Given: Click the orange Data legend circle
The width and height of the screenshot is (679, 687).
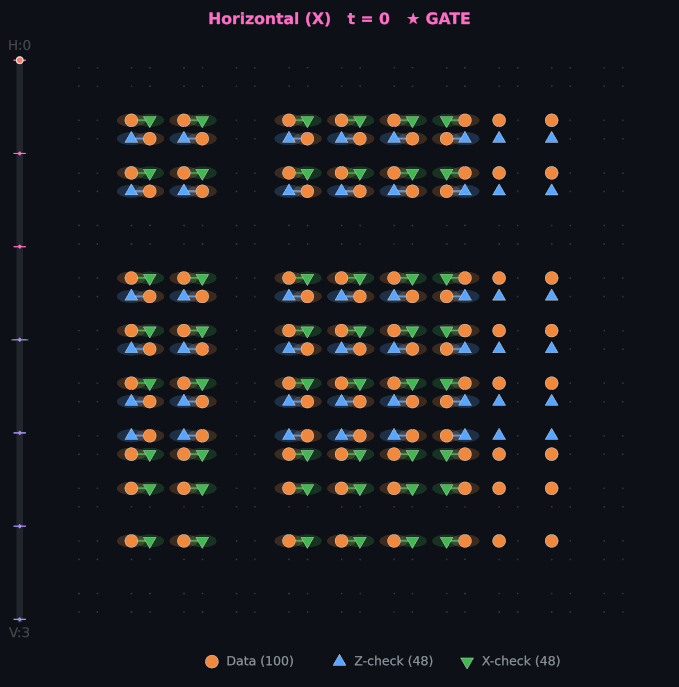Looking at the screenshot, I should click(x=212, y=661).
